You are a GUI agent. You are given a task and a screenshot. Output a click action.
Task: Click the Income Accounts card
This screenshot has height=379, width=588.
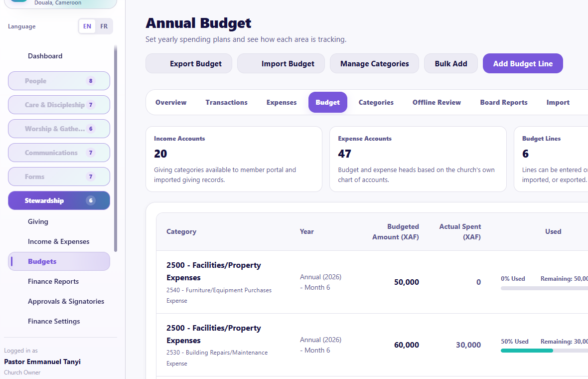pyautogui.click(x=234, y=159)
